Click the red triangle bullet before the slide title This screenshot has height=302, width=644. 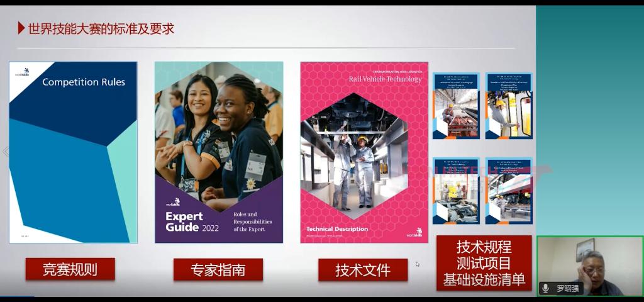click(x=21, y=28)
